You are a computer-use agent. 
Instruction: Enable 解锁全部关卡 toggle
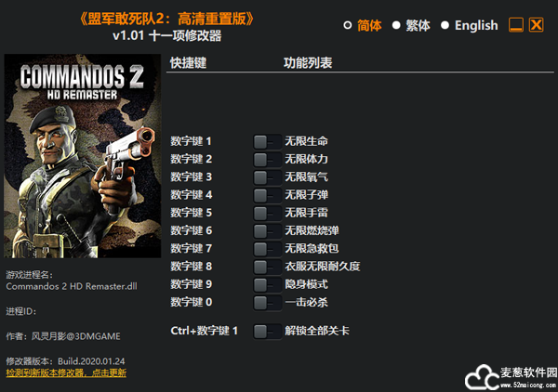(x=267, y=332)
